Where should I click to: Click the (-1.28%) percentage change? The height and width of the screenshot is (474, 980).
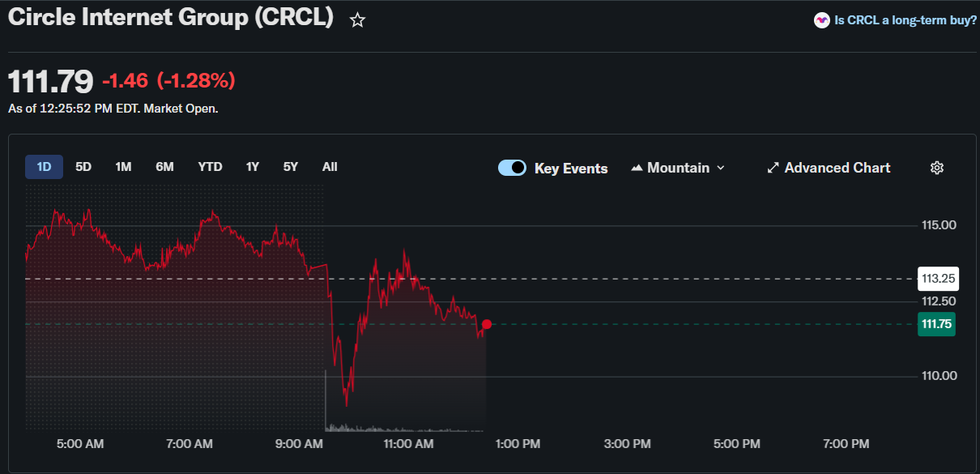196,81
